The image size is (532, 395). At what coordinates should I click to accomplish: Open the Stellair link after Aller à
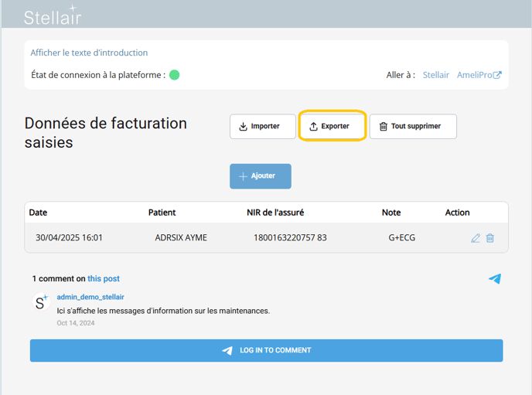pyautogui.click(x=436, y=75)
